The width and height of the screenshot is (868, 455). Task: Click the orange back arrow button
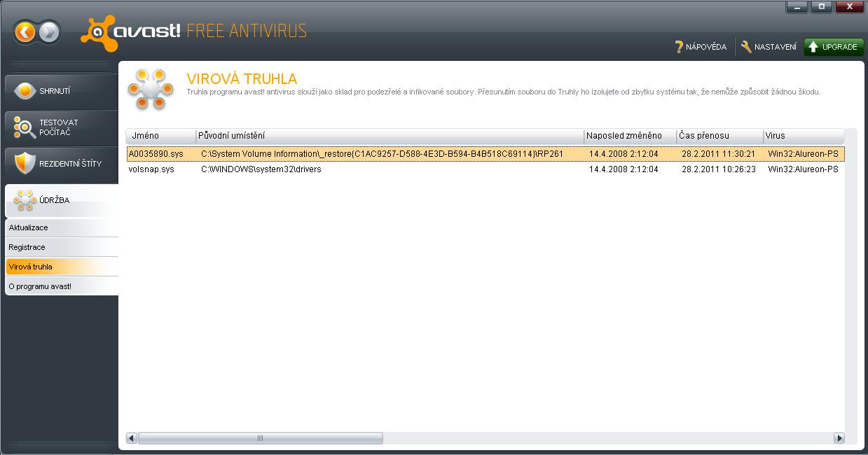tap(25, 32)
